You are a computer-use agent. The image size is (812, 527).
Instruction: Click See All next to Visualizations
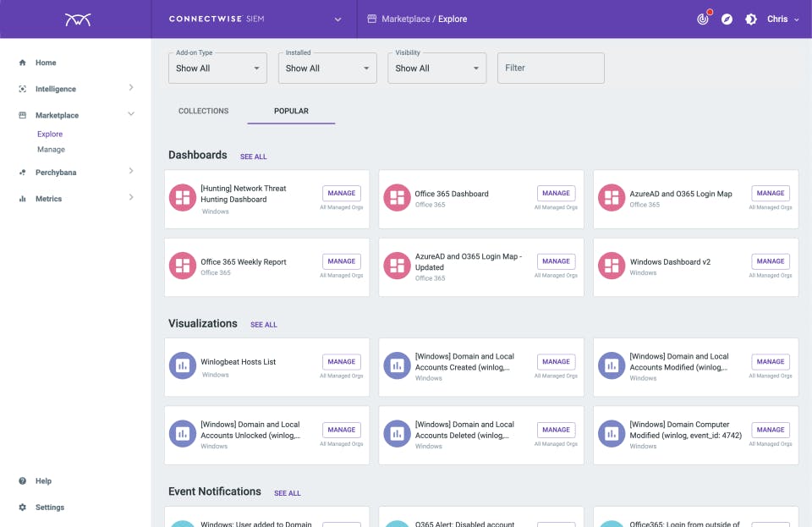point(264,325)
